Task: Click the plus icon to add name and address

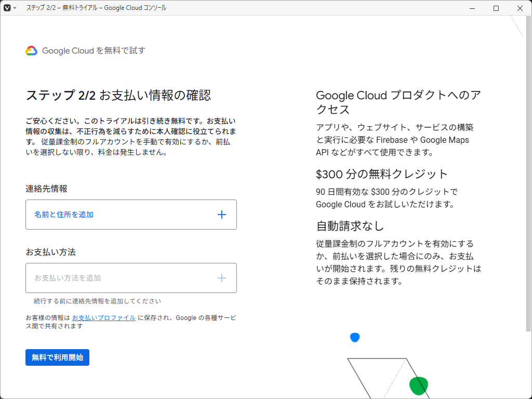Action: pyautogui.click(x=222, y=214)
